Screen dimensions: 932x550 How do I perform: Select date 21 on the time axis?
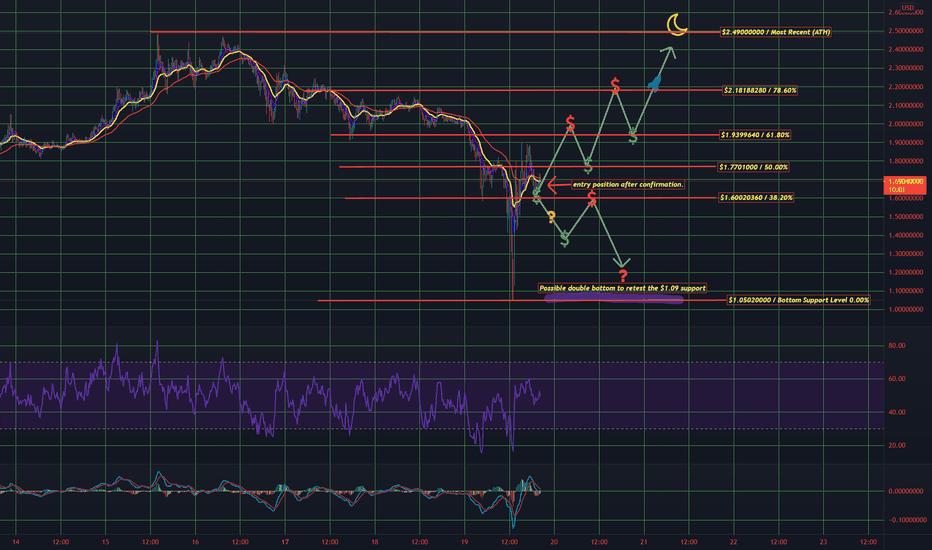[644, 542]
